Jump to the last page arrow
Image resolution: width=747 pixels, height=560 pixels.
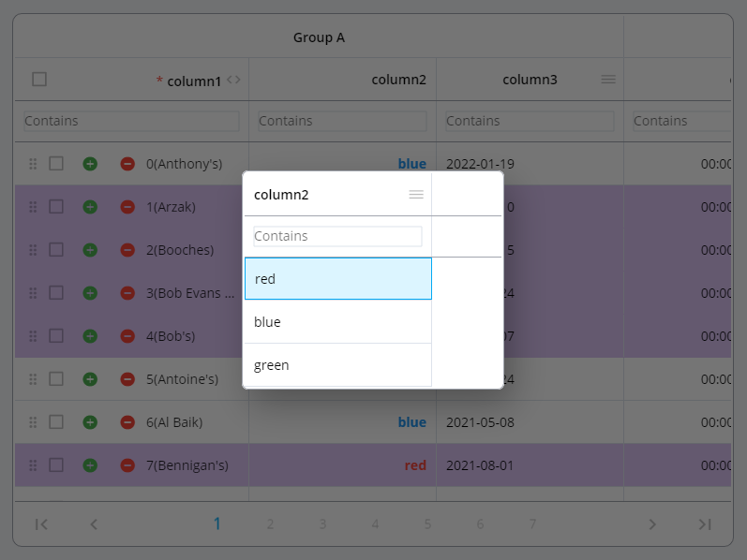[705, 524]
